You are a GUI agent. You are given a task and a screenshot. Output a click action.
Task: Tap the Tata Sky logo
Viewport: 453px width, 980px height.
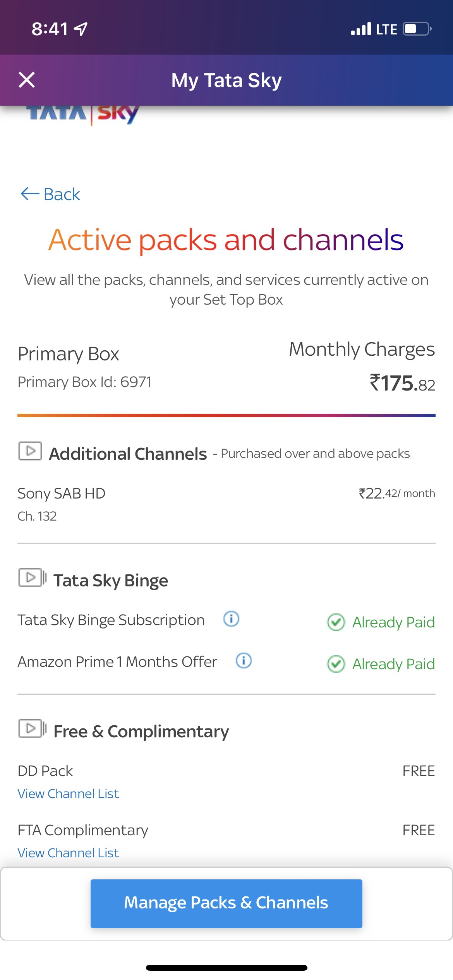pyautogui.click(x=83, y=114)
